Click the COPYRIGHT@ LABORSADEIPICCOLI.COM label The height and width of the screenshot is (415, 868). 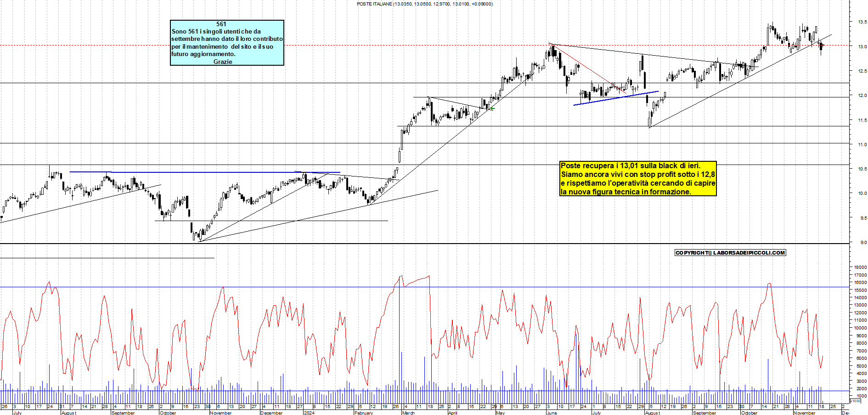[730, 253]
